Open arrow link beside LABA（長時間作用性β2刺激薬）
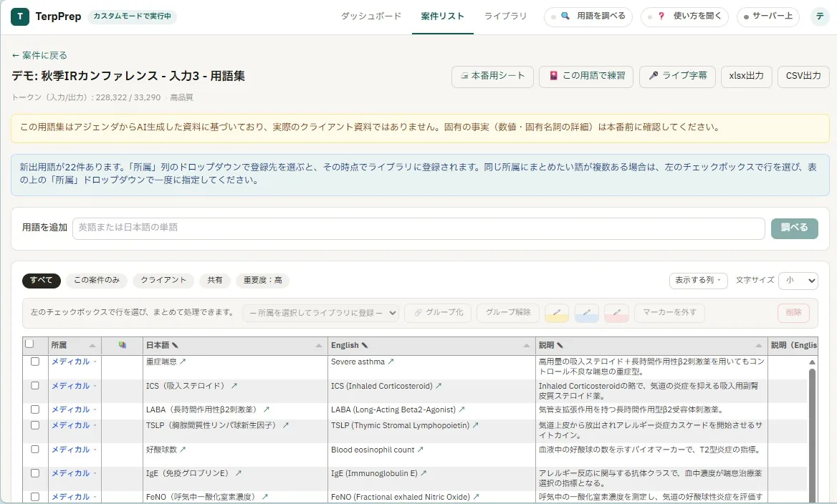837x504 pixels. (x=267, y=409)
